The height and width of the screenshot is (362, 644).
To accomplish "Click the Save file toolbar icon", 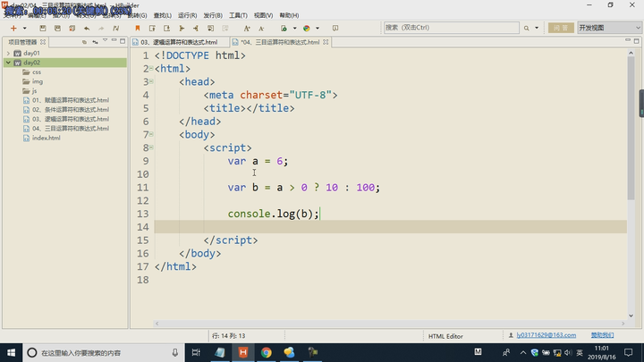I will pyautogui.click(x=43, y=29).
